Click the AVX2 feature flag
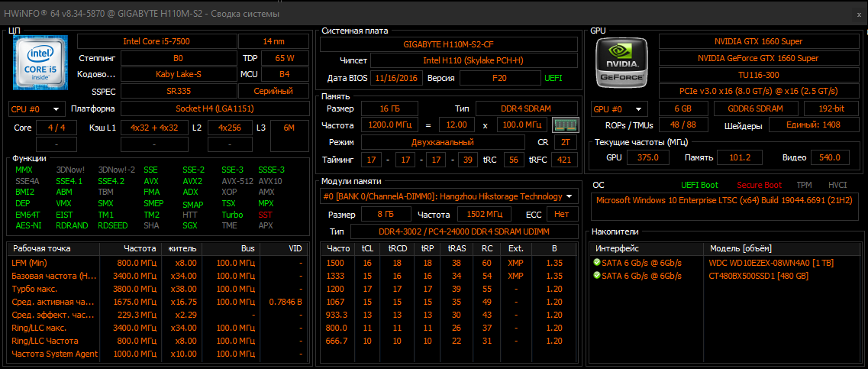 [192, 180]
